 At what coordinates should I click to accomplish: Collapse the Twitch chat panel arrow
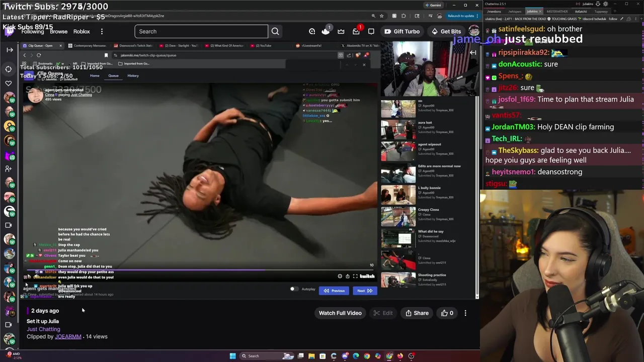tap(473, 52)
